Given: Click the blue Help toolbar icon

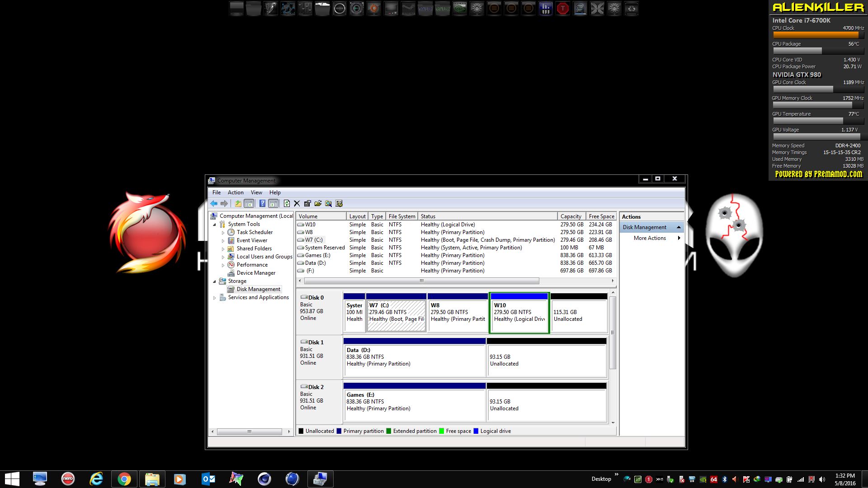Looking at the screenshot, I should pyautogui.click(x=262, y=204).
